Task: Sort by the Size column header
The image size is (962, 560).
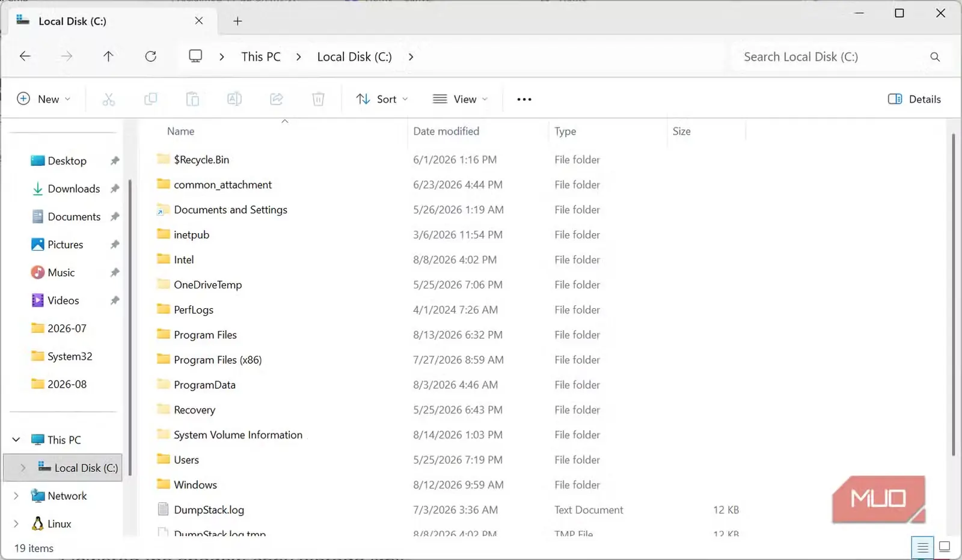Action: coord(681,131)
